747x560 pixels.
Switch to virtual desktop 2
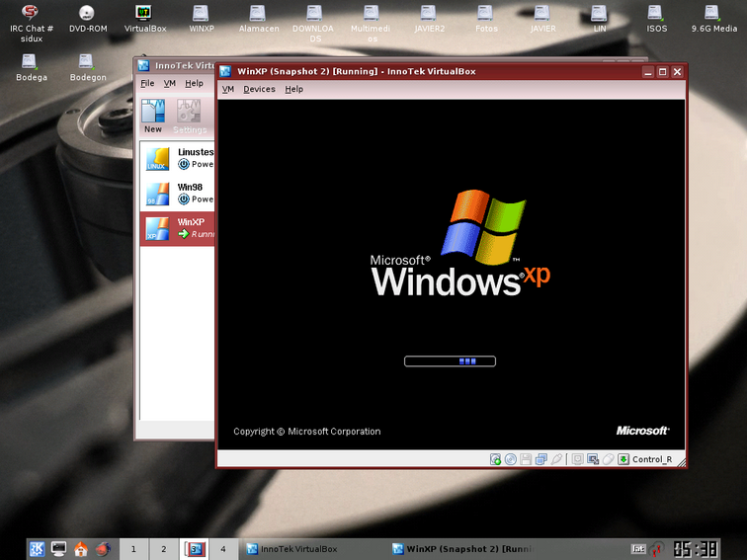click(163, 549)
